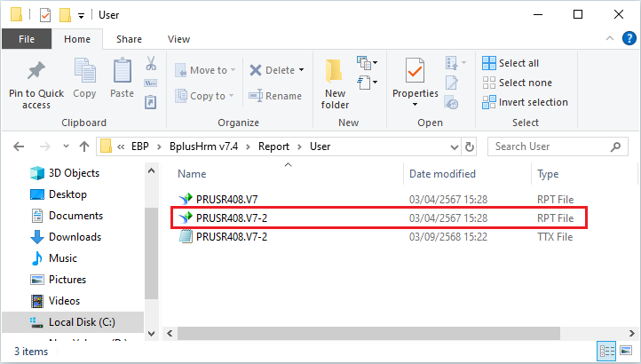
Task: Click the Help question mark icon
Action: (629, 39)
